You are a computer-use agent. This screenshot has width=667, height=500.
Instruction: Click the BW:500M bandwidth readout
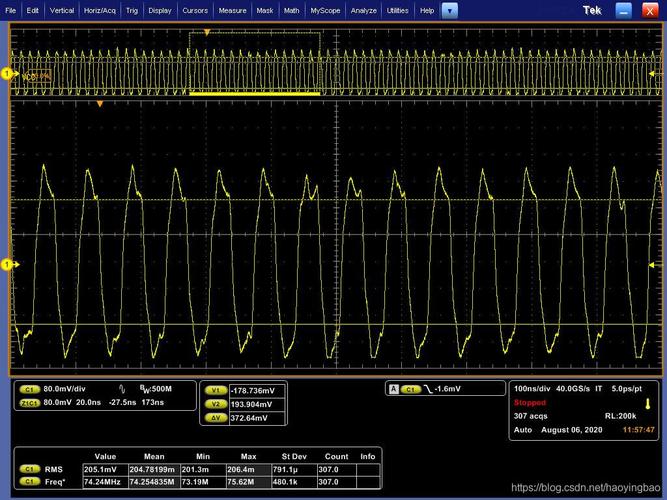pos(156,389)
